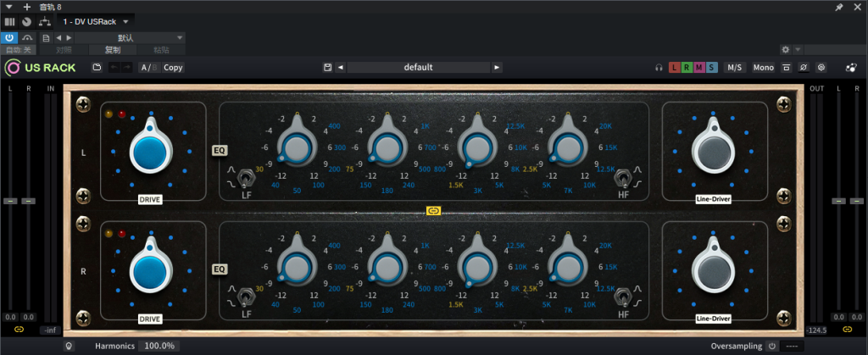Click the output R fader handle
This screenshot has height=355, width=868.
pyautogui.click(x=857, y=201)
